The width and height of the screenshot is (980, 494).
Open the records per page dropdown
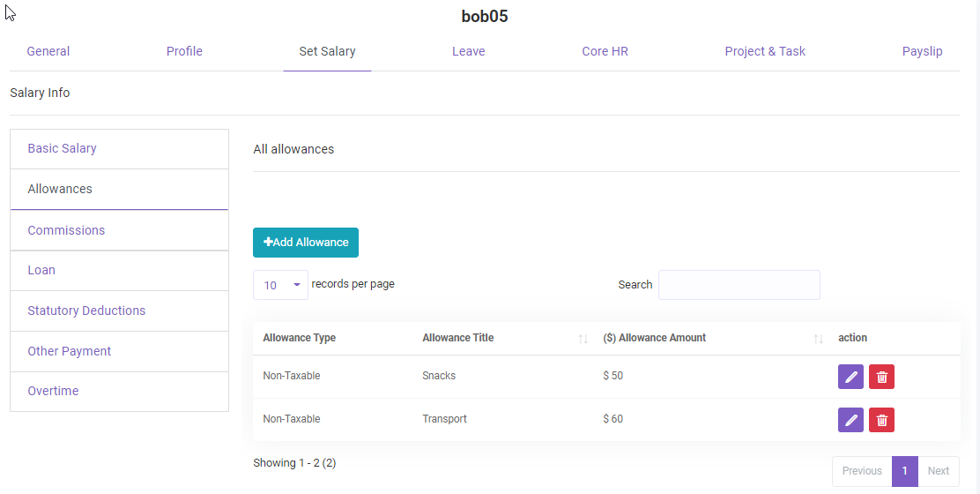[x=280, y=285]
